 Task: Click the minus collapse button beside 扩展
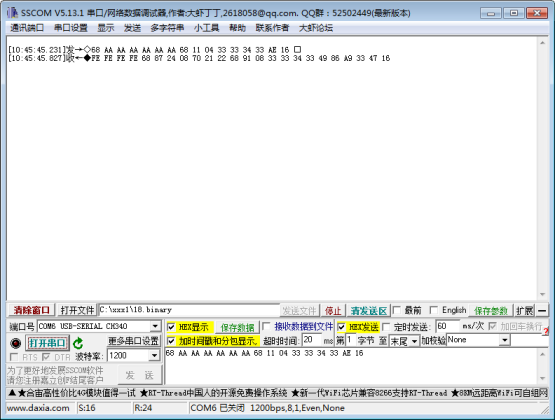coord(542,311)
